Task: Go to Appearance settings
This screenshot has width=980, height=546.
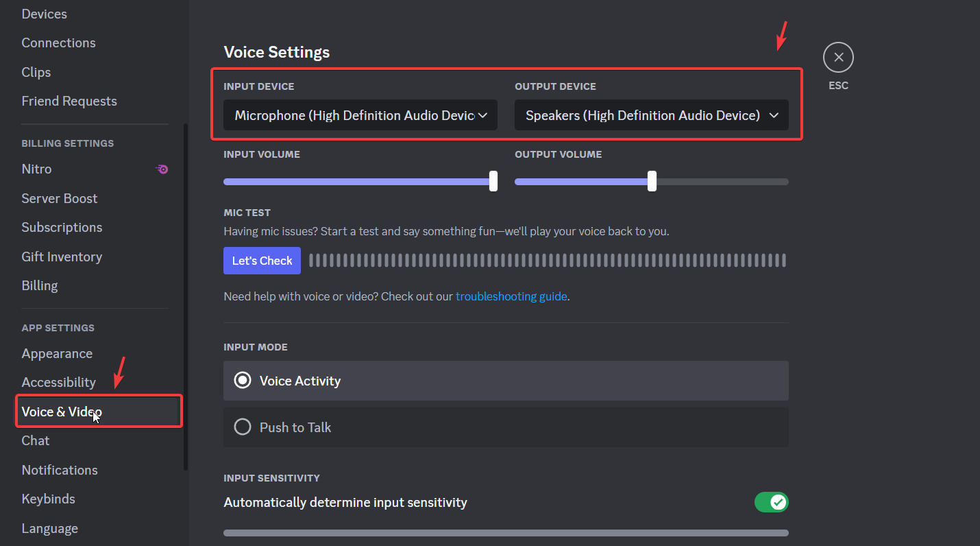Action: pos(57,353)
